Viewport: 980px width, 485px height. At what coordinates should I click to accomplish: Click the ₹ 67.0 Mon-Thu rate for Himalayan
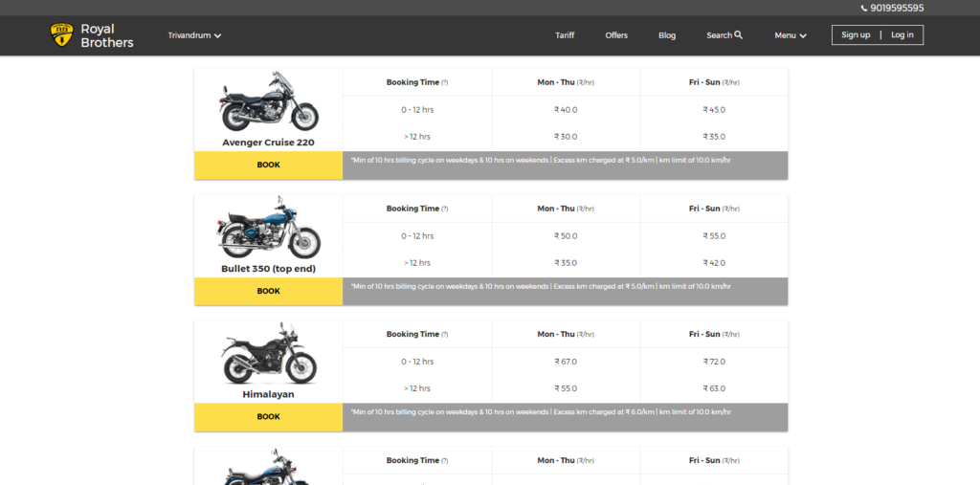click(566, 362)
